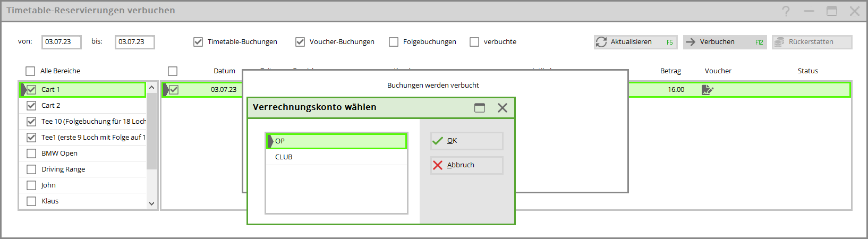Click the red X on Abbruch
This screenshot has width=868, height=239.
pos(438,165)
